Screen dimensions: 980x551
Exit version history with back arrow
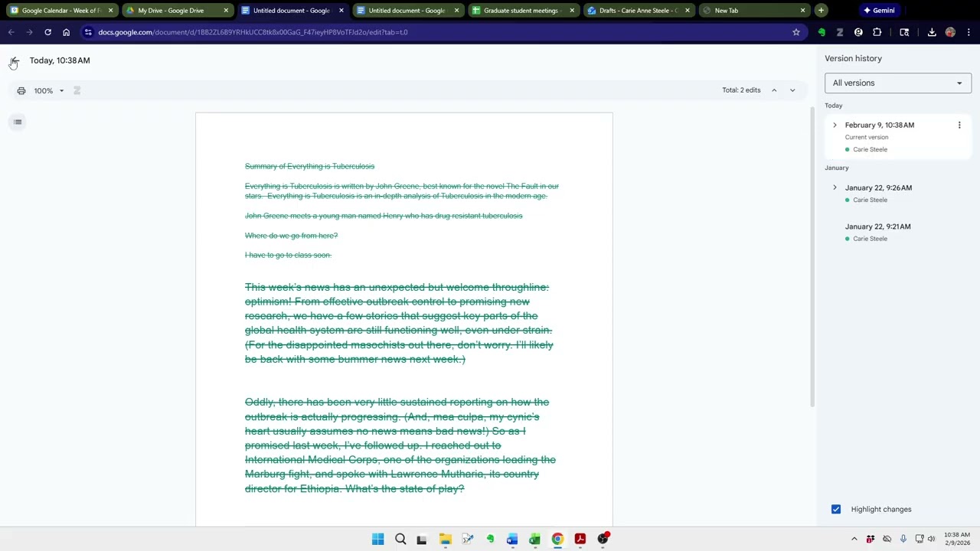(14, 61)
